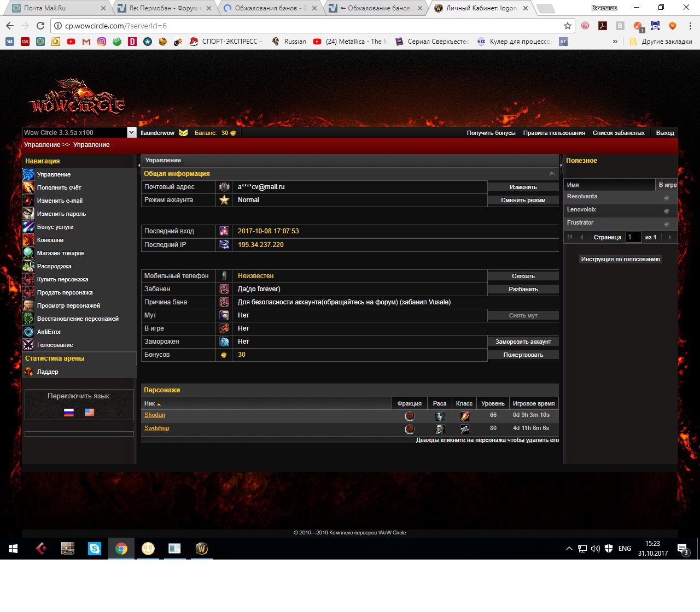This screenshot has width=700, height=612.
Task: Collapse the Общая информация section
Action: pyautogui.click(x=552, y=174)
